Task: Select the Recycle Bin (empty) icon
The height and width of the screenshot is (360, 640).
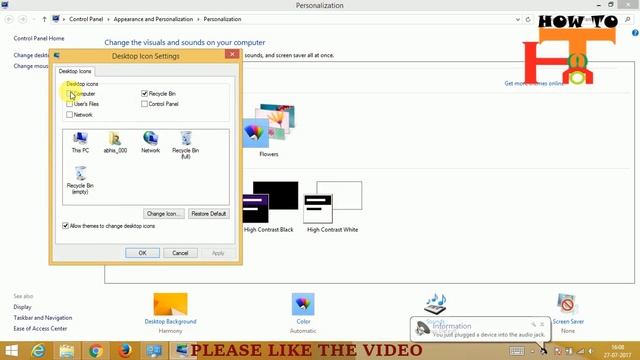Action: coord(80,180)
